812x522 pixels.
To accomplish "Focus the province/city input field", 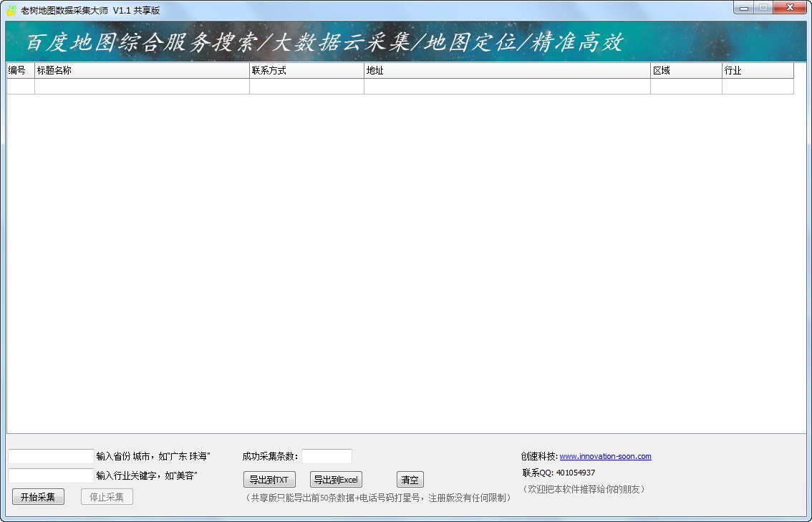I will coord(51,456).
